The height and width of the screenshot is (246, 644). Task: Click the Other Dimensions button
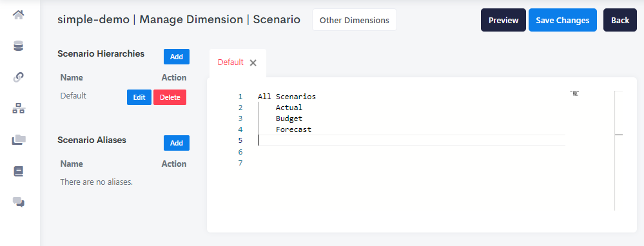355,20
